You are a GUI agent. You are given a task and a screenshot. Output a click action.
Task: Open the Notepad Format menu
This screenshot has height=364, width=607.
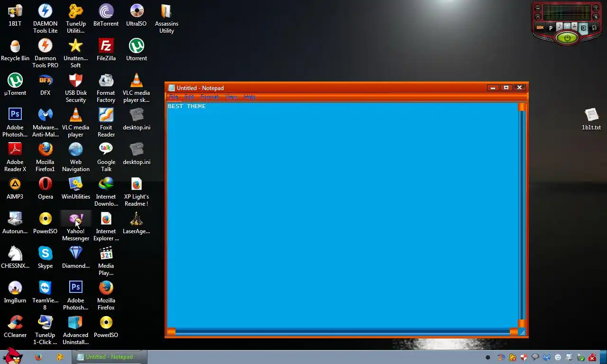pos(210,97)
